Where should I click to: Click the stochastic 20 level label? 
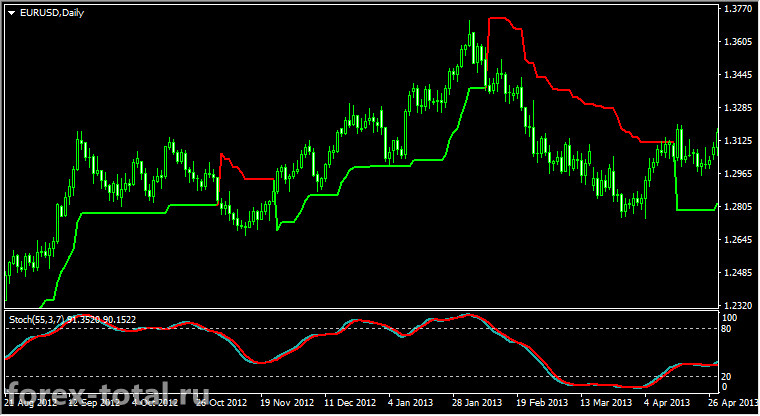tap(726, 377)
